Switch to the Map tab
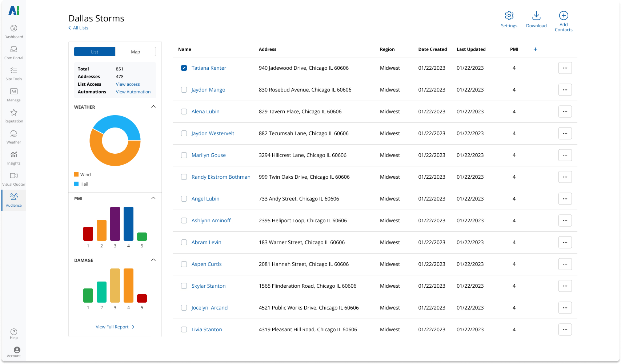Viewport: 621px width, 364px height. (135, 52)
